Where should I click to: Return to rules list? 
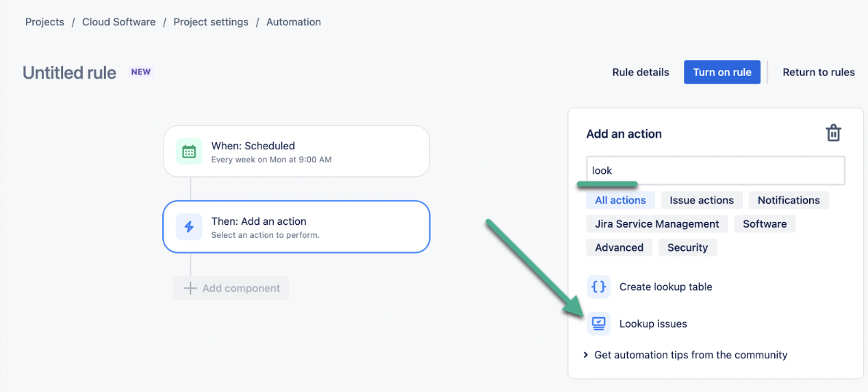(x=819, y=72)
